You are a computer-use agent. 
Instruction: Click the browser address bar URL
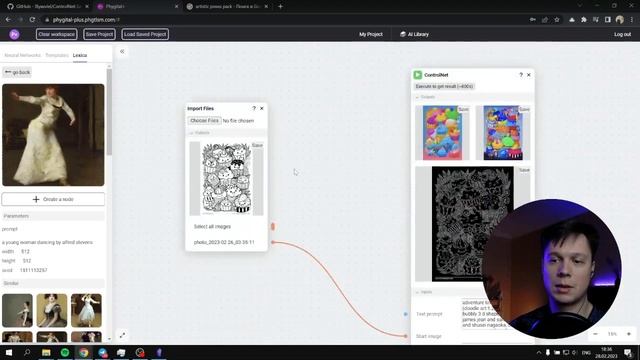(86, 20)
